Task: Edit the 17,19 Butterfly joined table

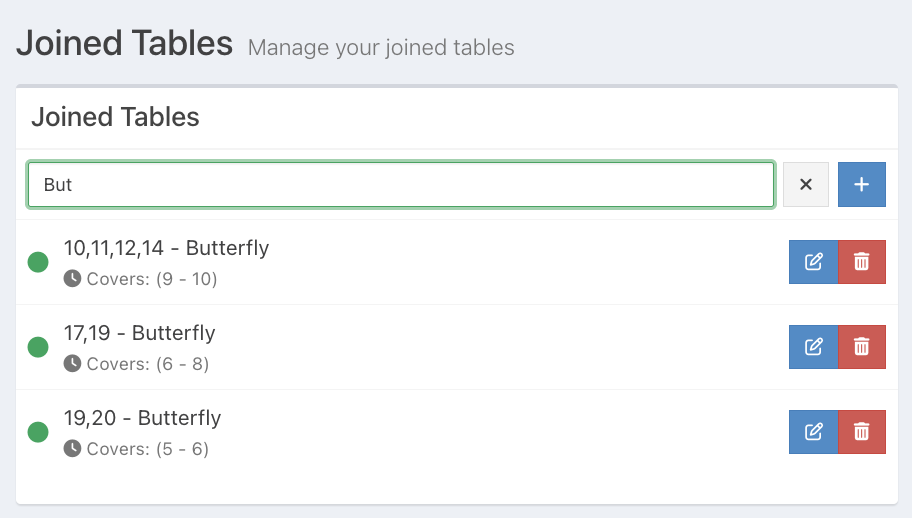Action: (x=813, y=347)
